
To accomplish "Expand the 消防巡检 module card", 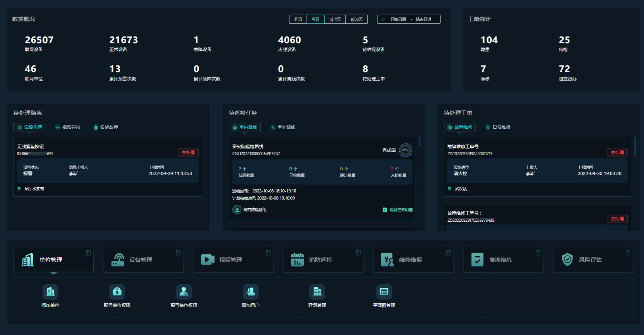I will pos(323,260).
